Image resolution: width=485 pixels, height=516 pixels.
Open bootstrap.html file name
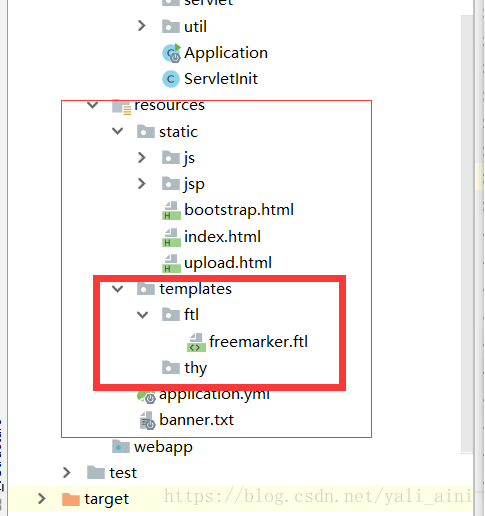[239, 210]
